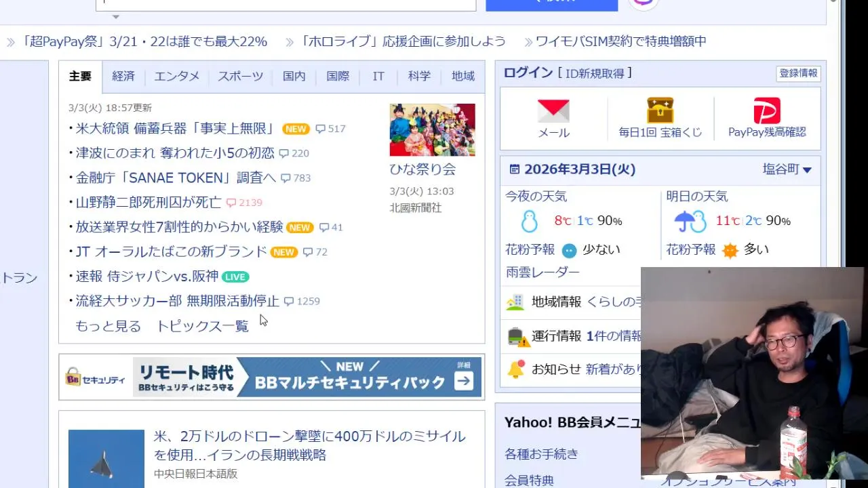Switch to the 科学 tab
Viewport: 868px width, 488px height.
[x=419, y=77]
